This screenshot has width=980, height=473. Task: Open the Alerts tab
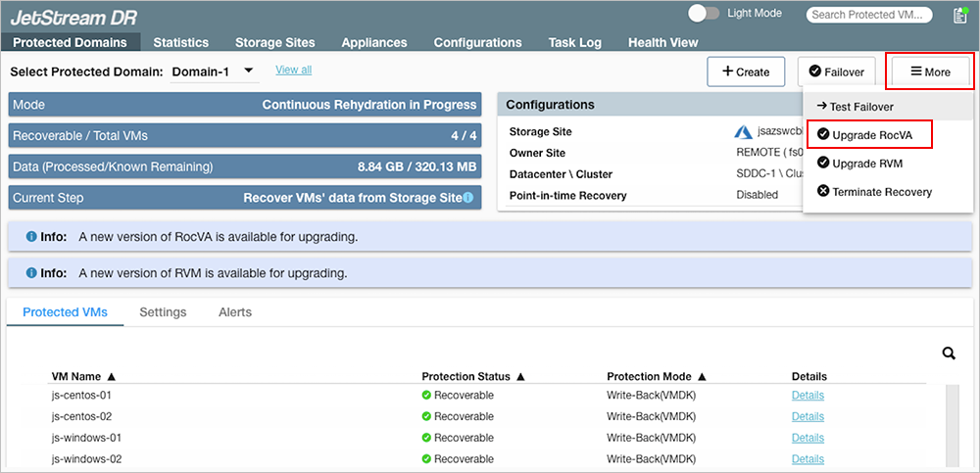(x=234, y=312)
